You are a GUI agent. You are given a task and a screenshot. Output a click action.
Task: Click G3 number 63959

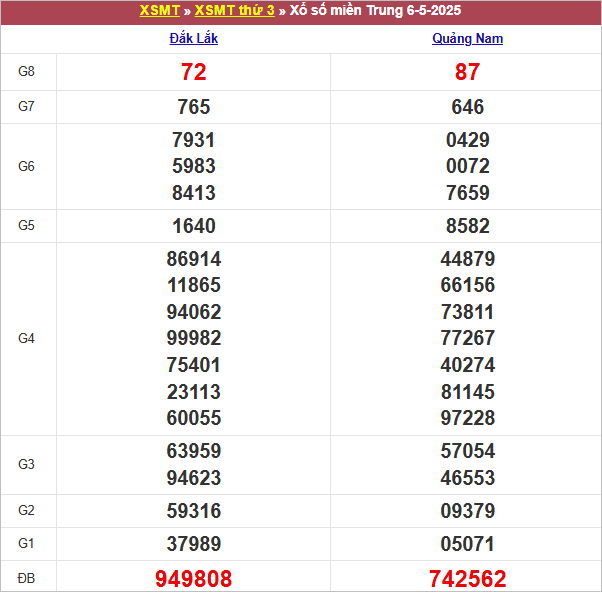pos(194,451)
